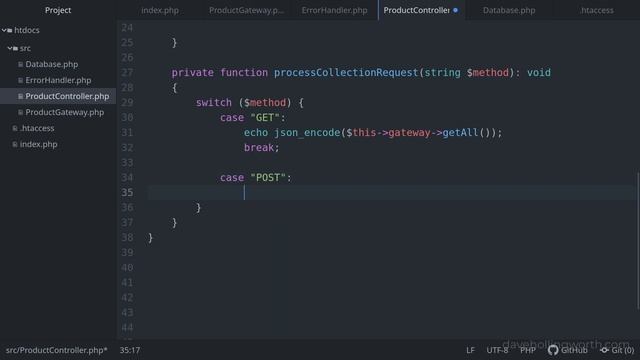Screen dimensions: 640x360
Task: Click the src/ProductController.php path in status bar
Action: point(56,350)
